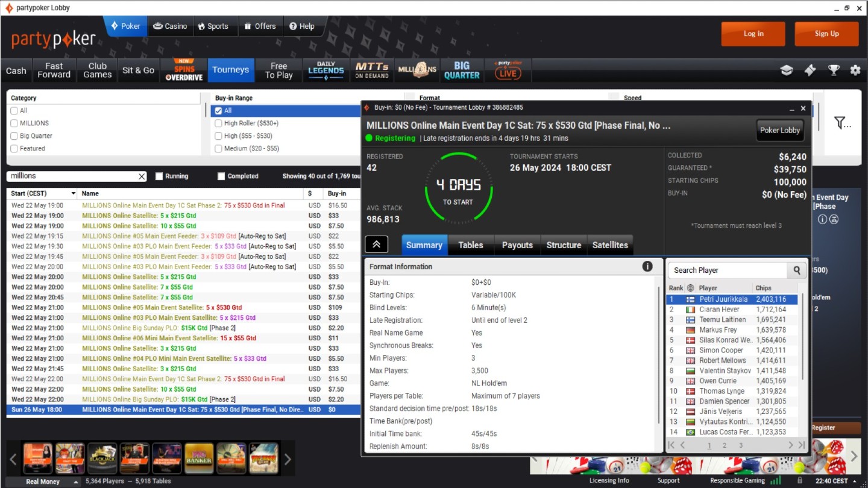Click the Search Player magnifier icon

pyautogui.click(x=797, y=271)
